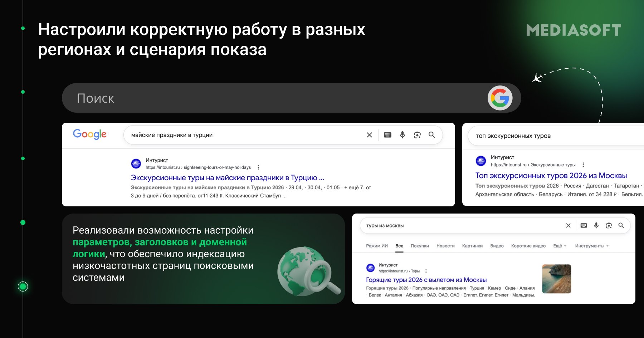Image resolution: width=644 pixels, height=338 pixels.
Task: Open image search lens in 'туры из москвы' box
Action: [x=609, y=225]
